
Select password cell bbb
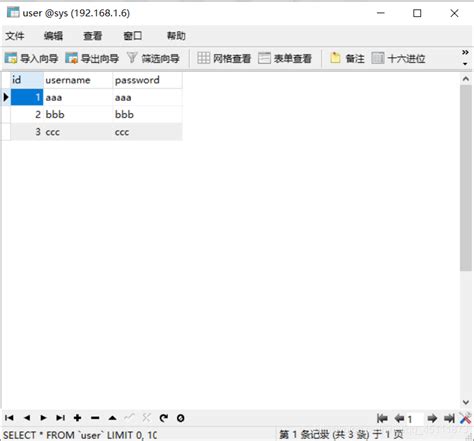(x=147, y=115)
